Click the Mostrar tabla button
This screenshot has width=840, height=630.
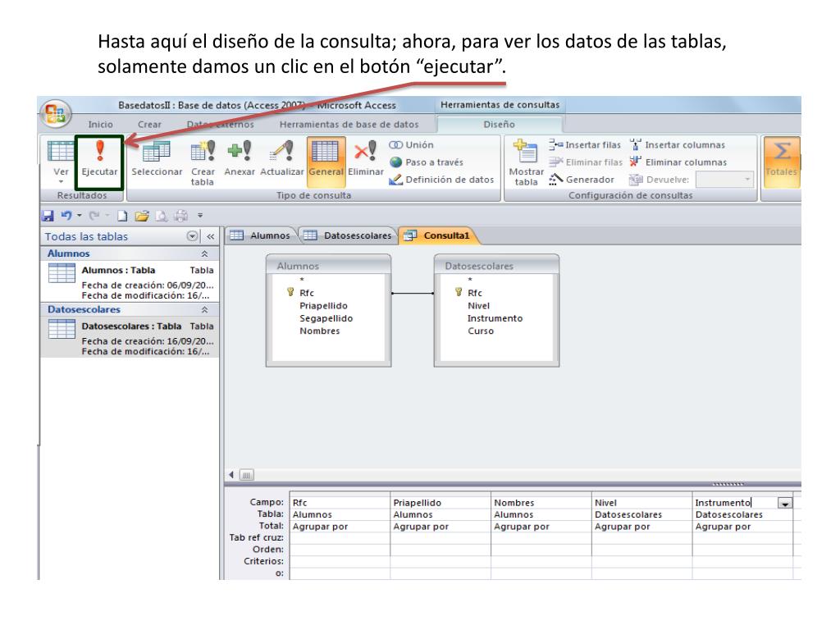coord(526,163)
